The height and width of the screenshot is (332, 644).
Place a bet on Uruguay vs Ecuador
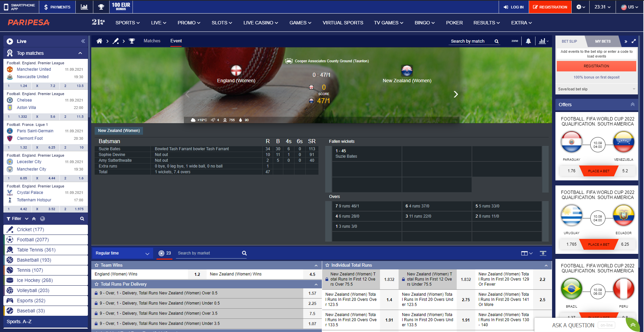[x=598, y=244]
